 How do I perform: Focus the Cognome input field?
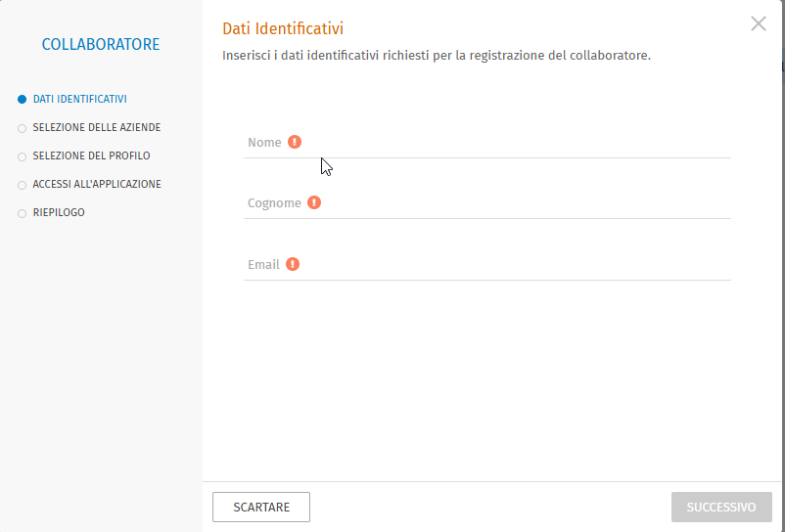tap(487, 204)
